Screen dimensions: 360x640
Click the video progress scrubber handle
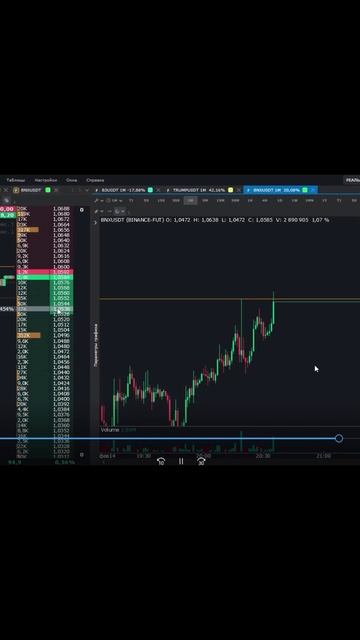339,438
